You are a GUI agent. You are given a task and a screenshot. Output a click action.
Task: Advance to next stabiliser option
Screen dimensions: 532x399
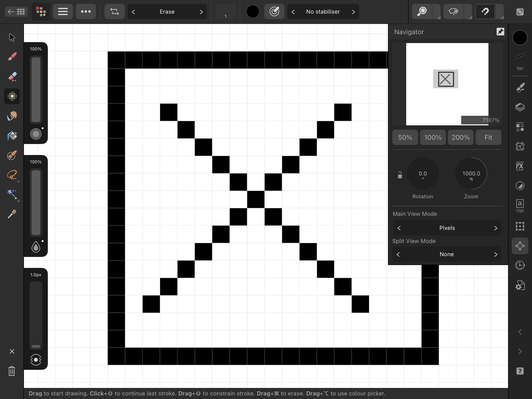coord(353,12)
